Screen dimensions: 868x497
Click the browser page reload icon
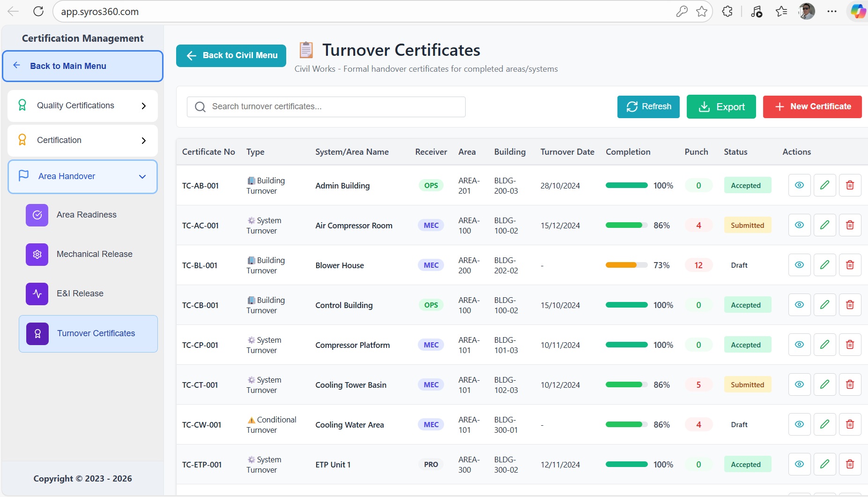[38, 12]
